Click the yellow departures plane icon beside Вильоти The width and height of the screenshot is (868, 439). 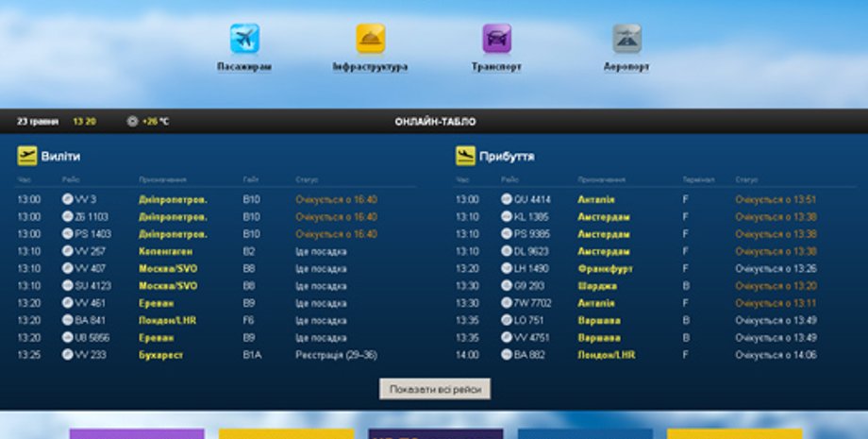click(26, 156)
